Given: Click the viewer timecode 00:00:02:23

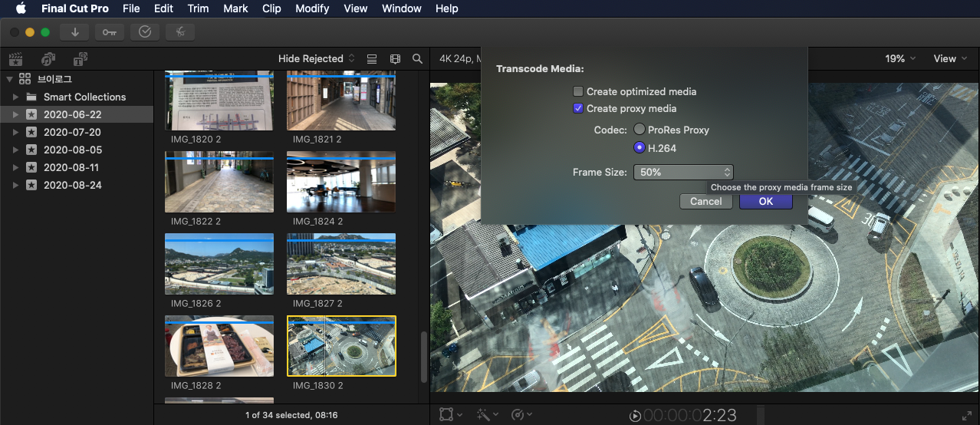Looking at the screenshot, I should [690, 416].
